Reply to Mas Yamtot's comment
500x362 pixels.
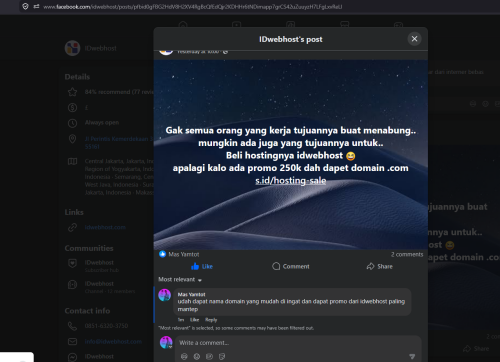[211, 320]
